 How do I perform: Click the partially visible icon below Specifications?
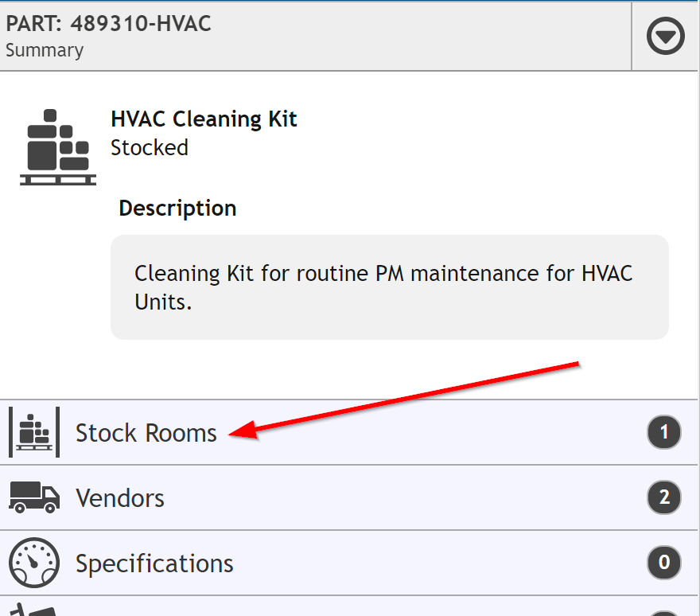(33, 610)
